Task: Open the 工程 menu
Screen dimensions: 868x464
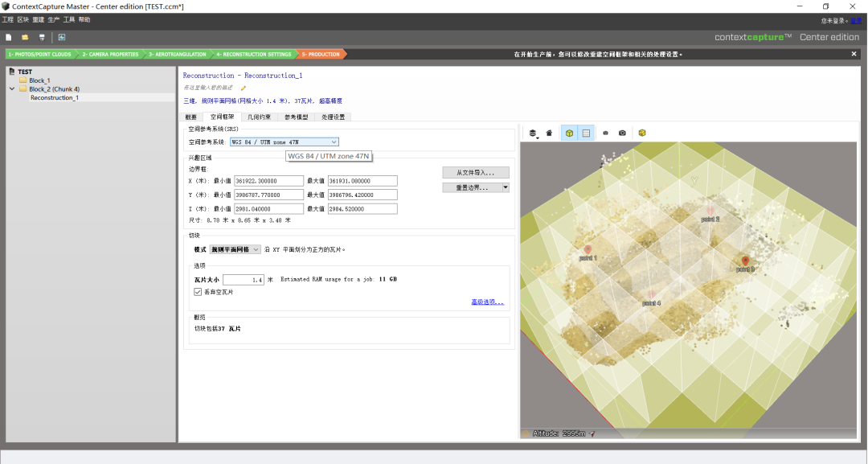Action: (8, 20)
